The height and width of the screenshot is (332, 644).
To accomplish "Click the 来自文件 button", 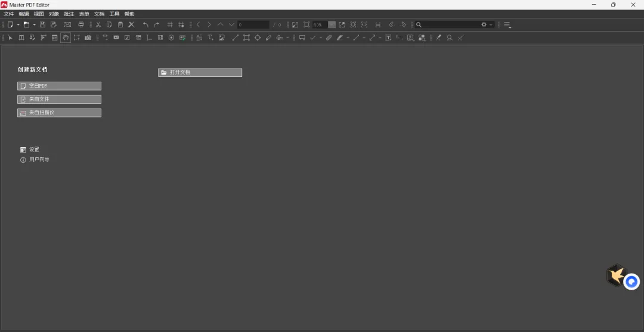I will 59,100.
